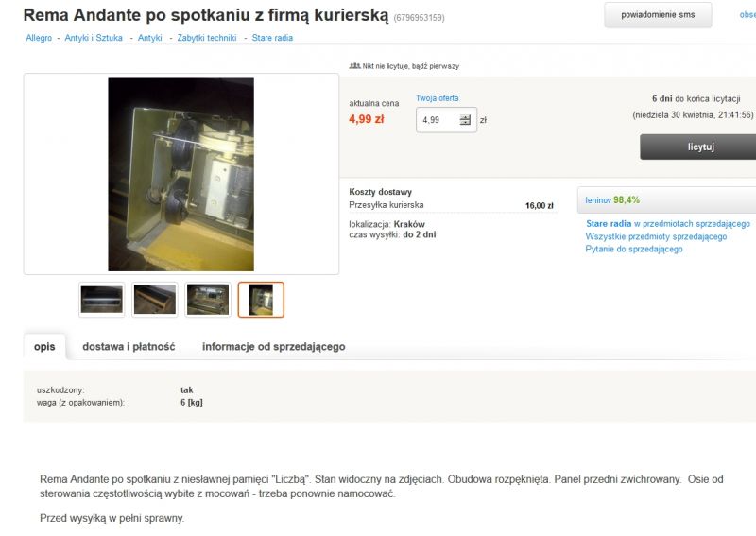Click Wszystkie przedmioty sprzedającego link
This screenshot has height=536, width=756.
click(x=656, y=236)
